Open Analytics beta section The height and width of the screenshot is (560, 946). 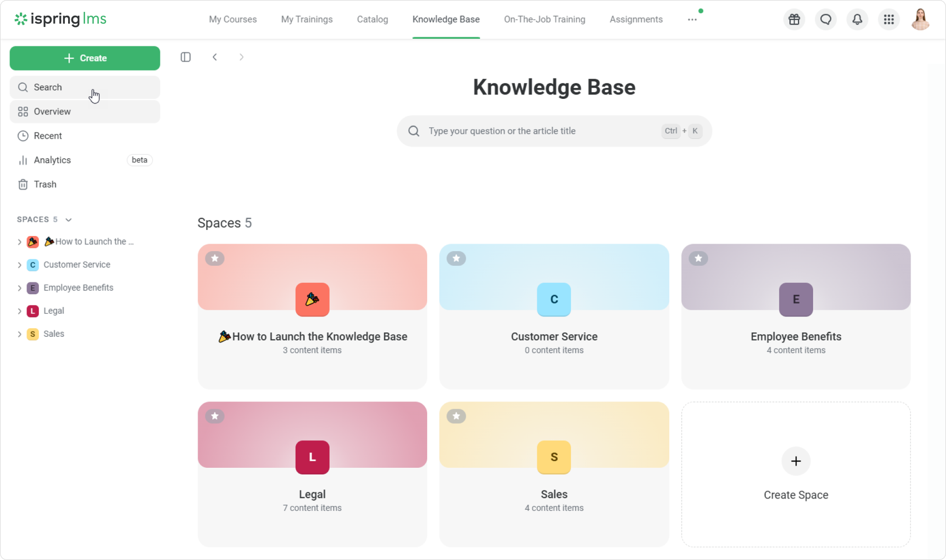click(x=52, y=160)
